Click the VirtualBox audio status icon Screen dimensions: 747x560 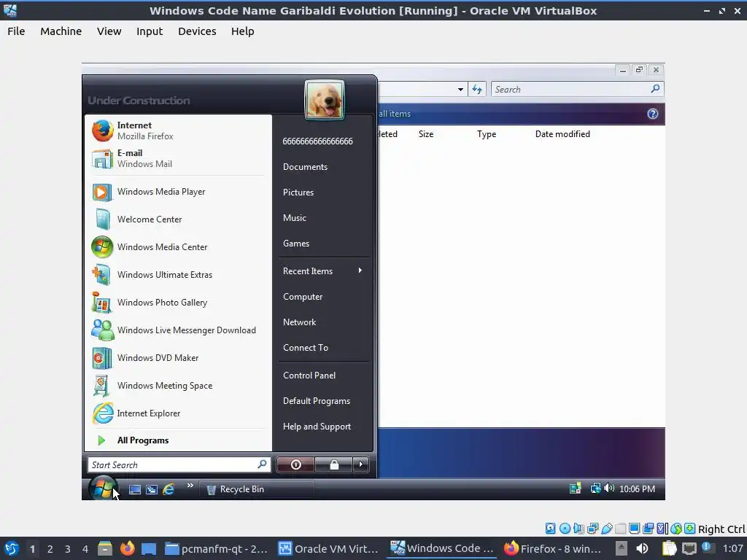[x=578, y=528]
